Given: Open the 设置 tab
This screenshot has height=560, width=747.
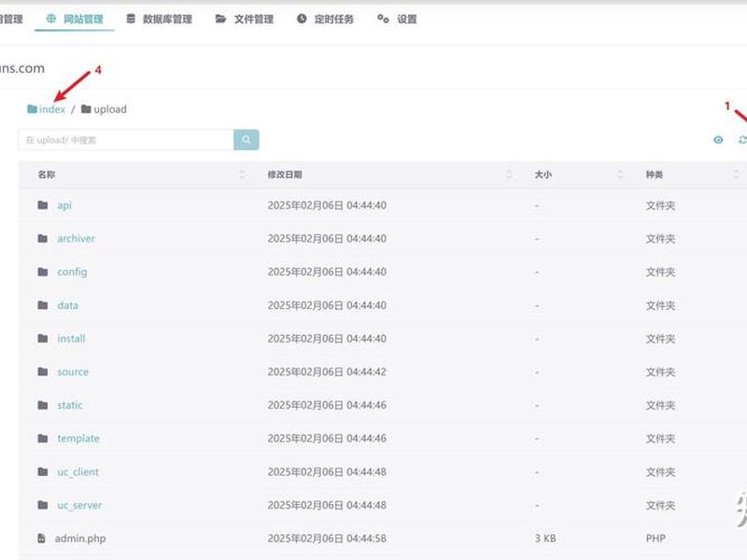Looking at the screenshot, I should coord(397,19).
